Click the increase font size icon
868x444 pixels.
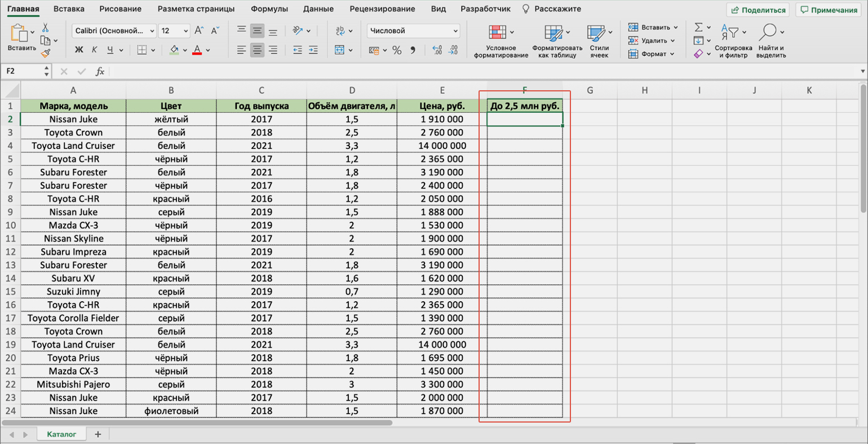point(198,31)
